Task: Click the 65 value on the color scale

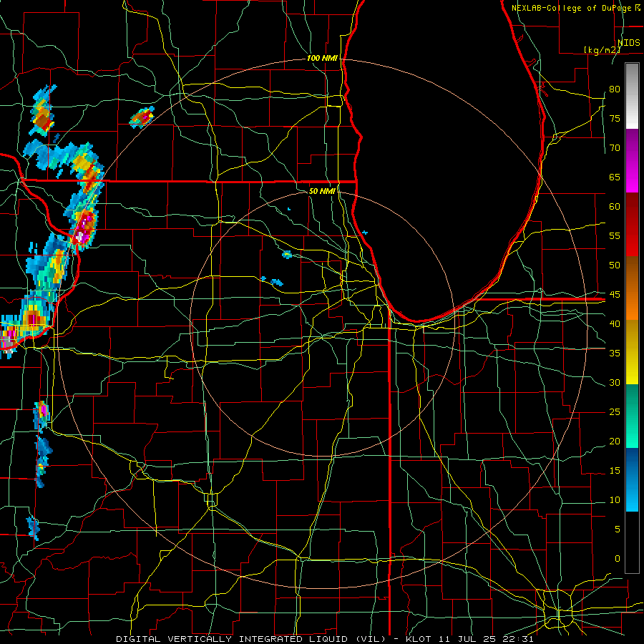Action: click(x=615, y=177)
